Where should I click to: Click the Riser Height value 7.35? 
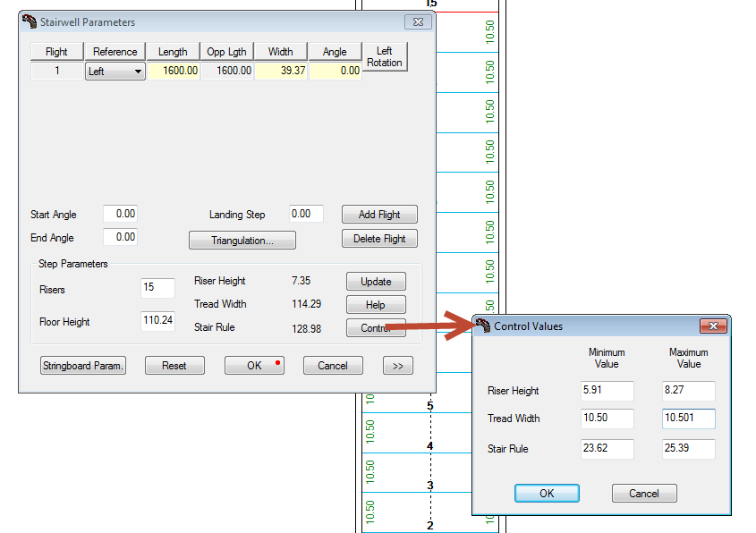pyautogui.click(x=301, y=281)
